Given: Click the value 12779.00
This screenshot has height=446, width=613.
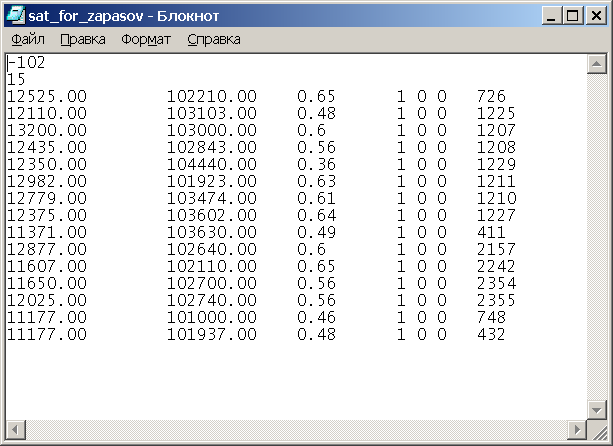Looking at the screenshot, I should click(47, 199).
